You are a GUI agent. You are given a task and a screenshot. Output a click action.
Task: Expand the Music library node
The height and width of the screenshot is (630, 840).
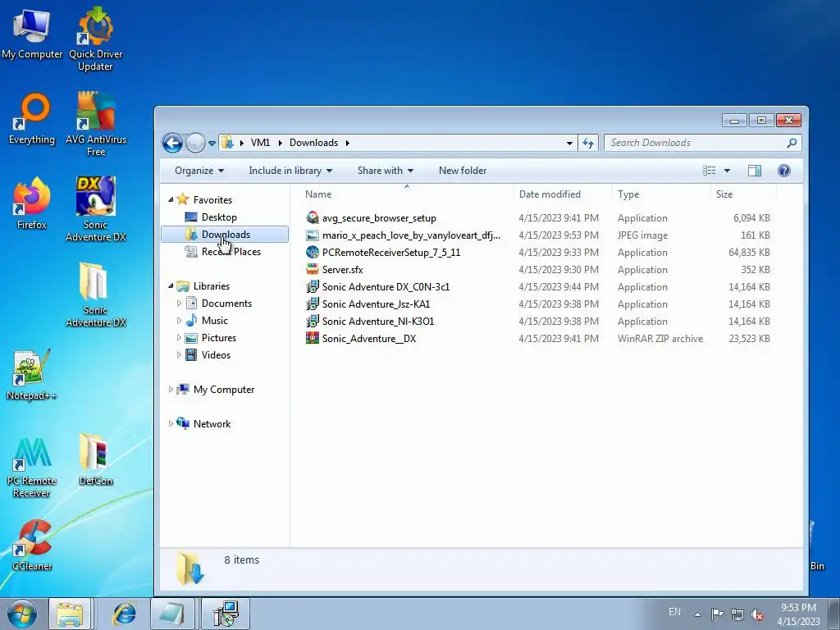coord(179,321)
